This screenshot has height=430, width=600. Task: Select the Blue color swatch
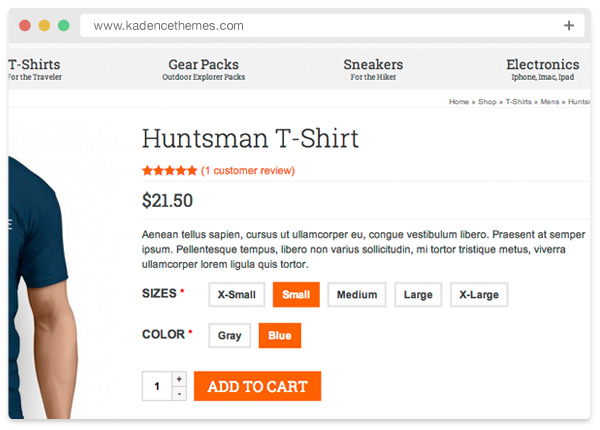(x=280, y=336)
